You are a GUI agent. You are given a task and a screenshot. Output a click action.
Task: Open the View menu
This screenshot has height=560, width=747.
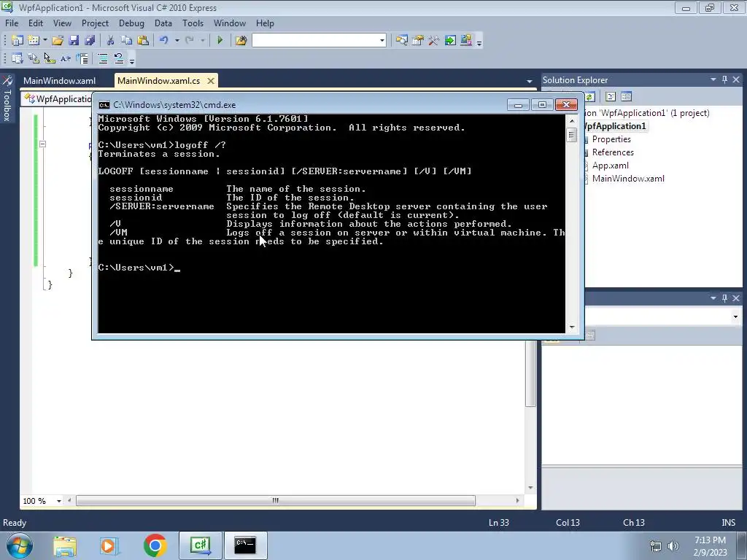coord(62,23)
